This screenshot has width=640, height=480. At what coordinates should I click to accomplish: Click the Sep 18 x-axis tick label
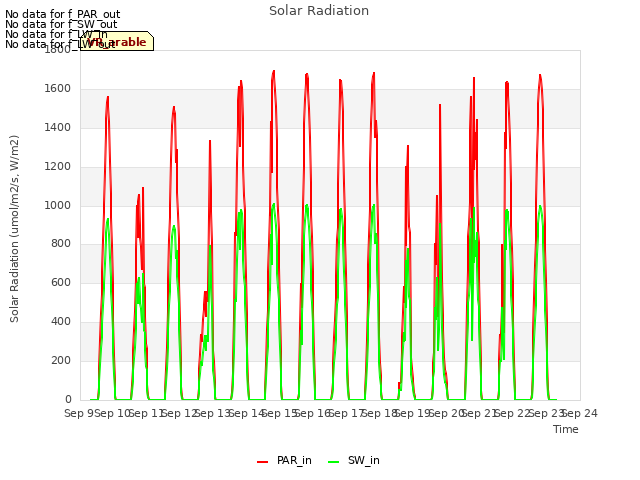[380, 413]
